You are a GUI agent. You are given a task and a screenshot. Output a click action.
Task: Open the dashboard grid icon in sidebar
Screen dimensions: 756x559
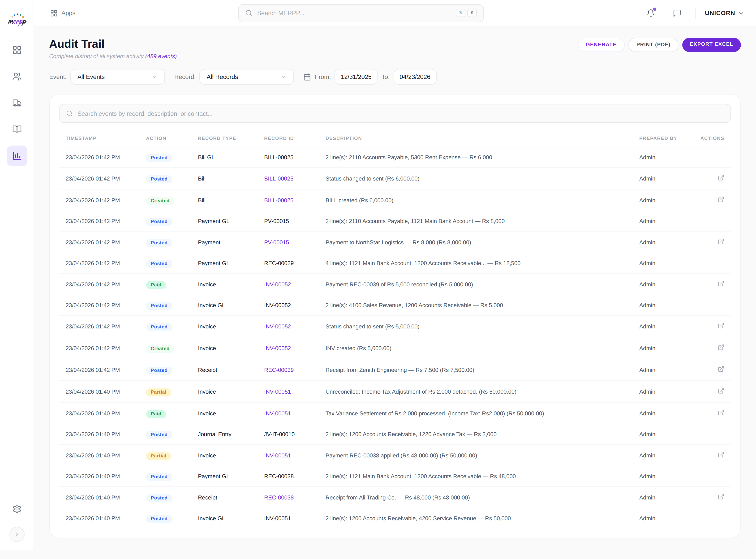pos(17,50)
